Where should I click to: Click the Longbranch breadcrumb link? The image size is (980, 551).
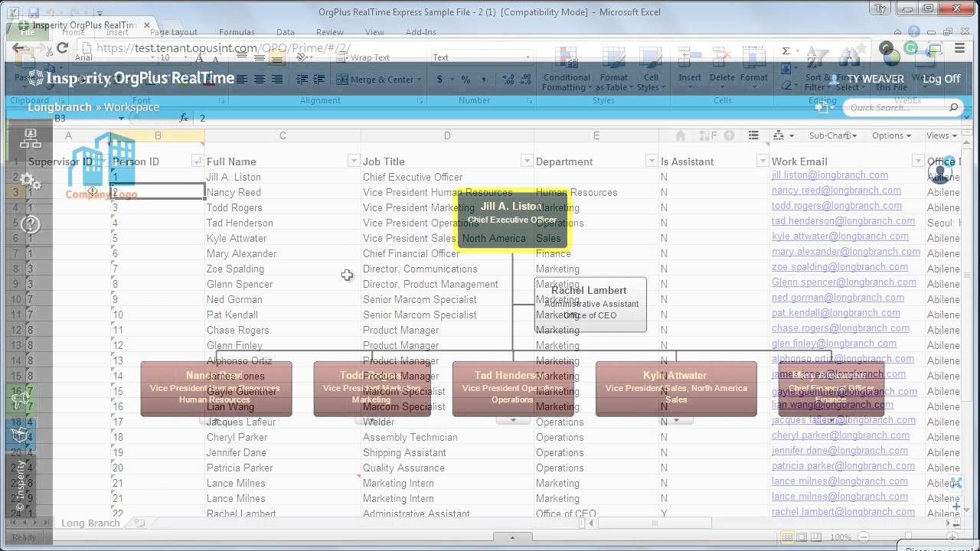60,107
